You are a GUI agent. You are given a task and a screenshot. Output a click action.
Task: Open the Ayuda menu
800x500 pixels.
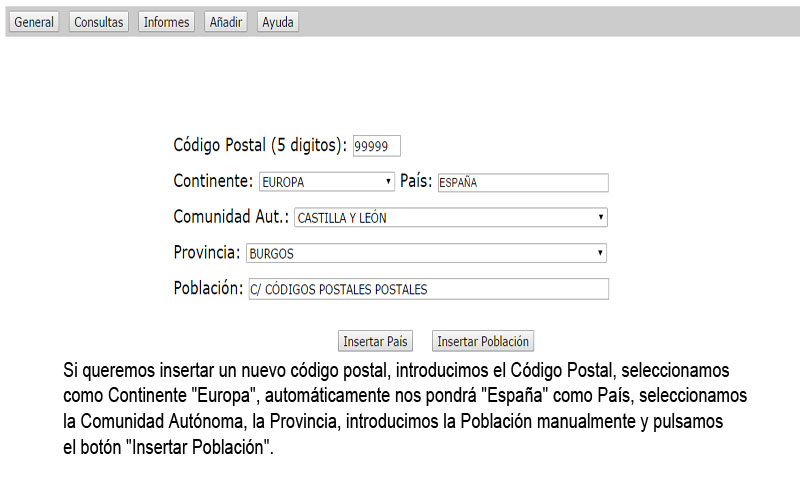tap(278, 22)
